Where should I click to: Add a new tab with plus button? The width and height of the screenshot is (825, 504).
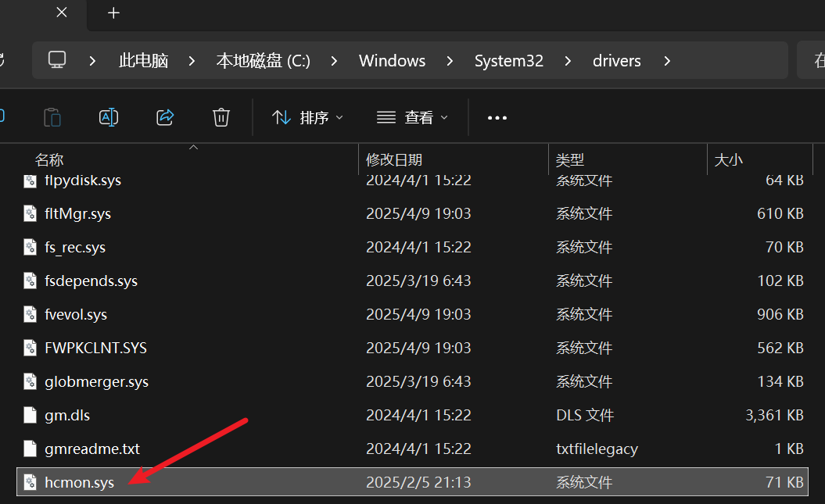[113, 13]
